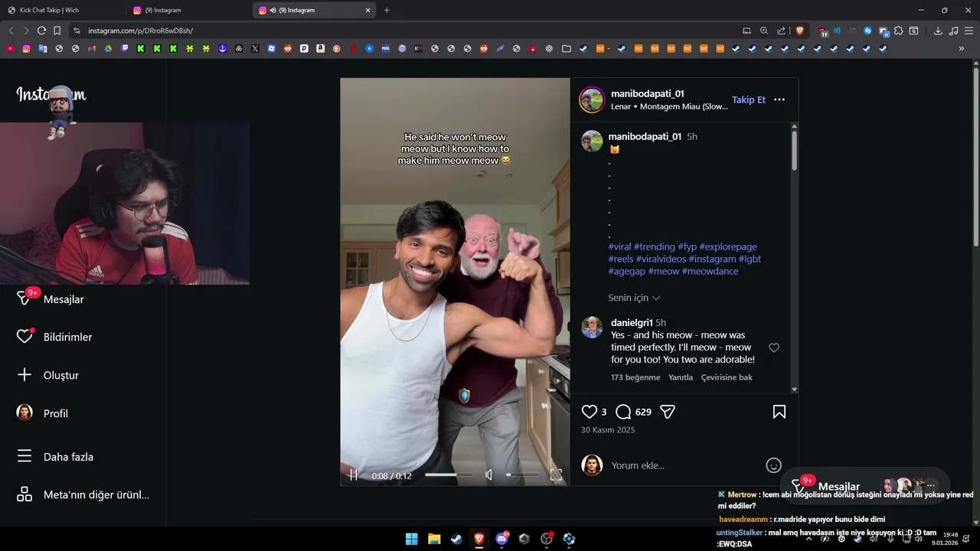Screen dimensions: 980x551
Task: Open options on floating Mesajlar popup
Action: 931,486
